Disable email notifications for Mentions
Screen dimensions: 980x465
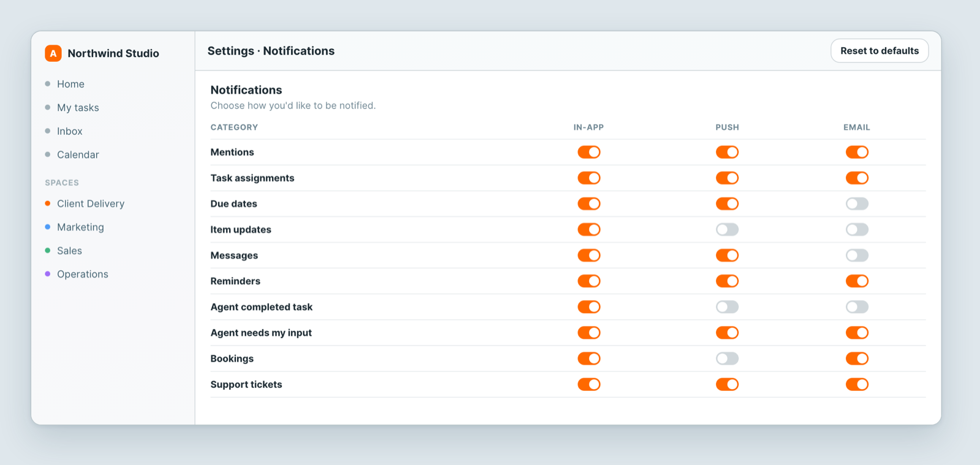[x=858, y=153]
